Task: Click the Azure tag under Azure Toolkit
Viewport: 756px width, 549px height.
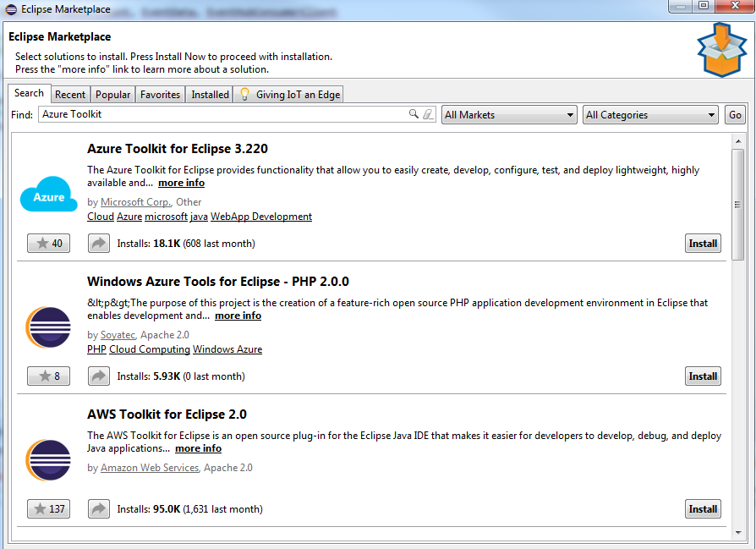Action: pyautogui.click(x=129, y=217)
